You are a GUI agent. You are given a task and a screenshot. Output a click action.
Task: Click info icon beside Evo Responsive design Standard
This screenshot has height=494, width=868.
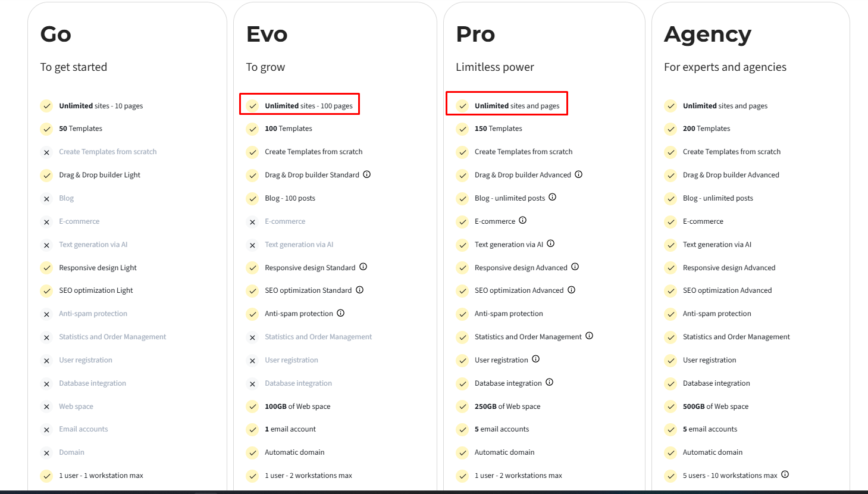pyautogui.click(x=363, y=267)
